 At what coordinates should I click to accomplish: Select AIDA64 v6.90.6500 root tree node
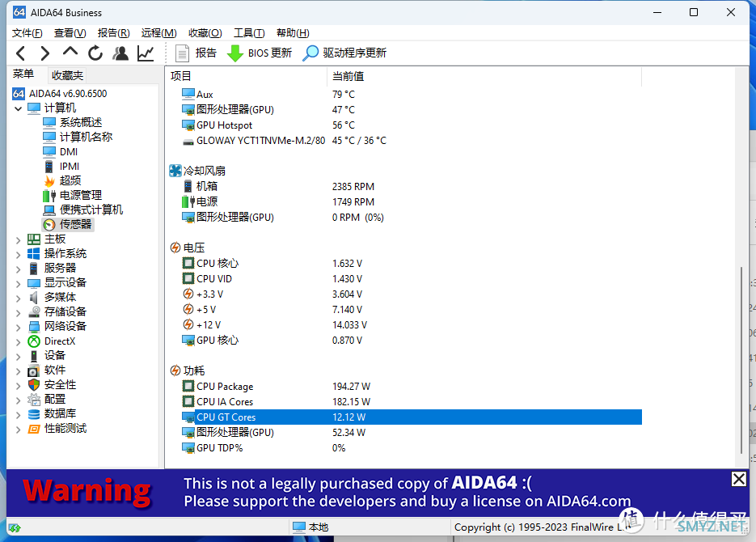tap(60, 94)
